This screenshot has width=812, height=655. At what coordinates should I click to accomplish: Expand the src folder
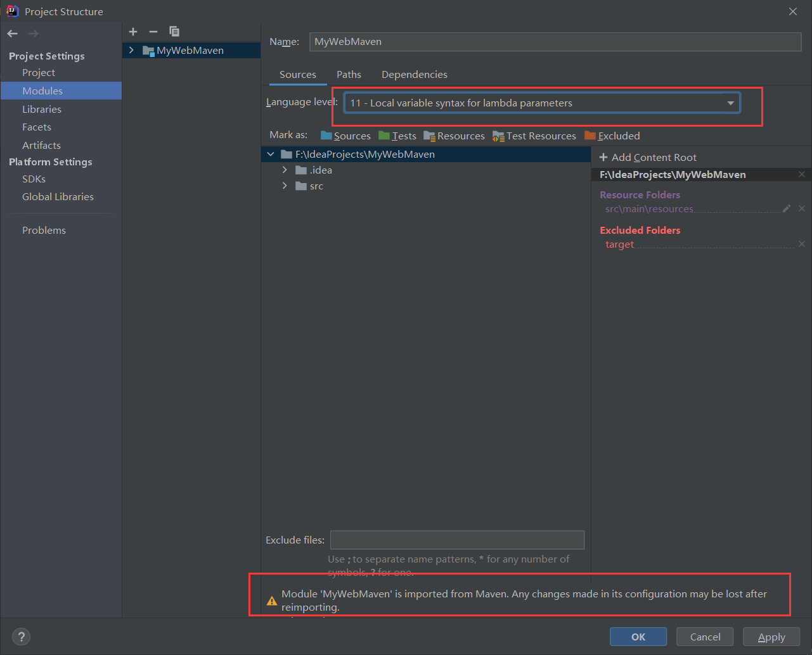pos(285,186)
